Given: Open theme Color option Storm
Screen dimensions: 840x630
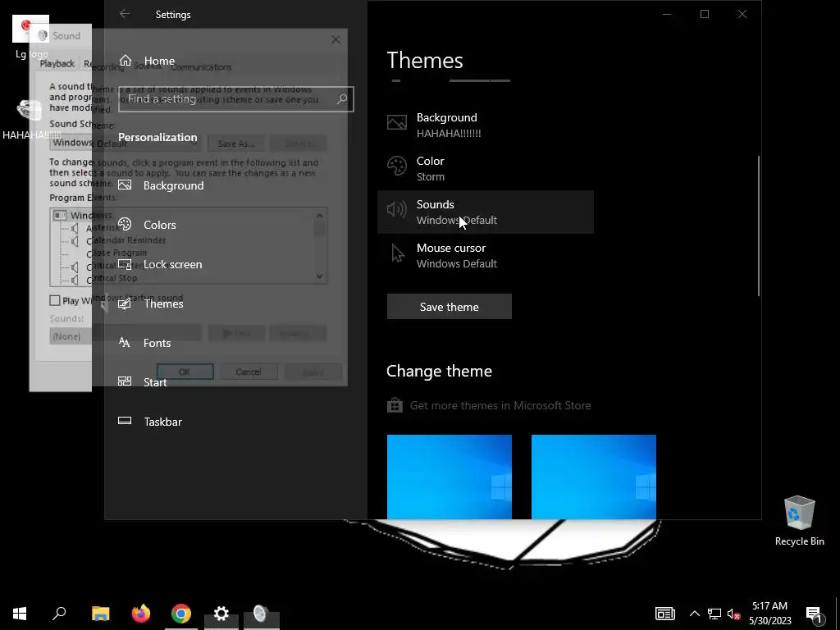Looking at the screenshot, I should point(486,169).
